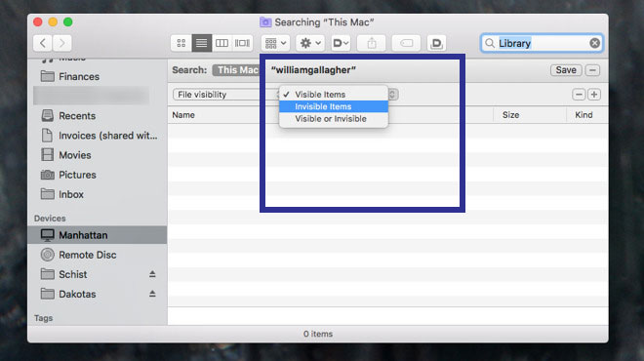
Task: Switch to column view
Action: point(221,43)
